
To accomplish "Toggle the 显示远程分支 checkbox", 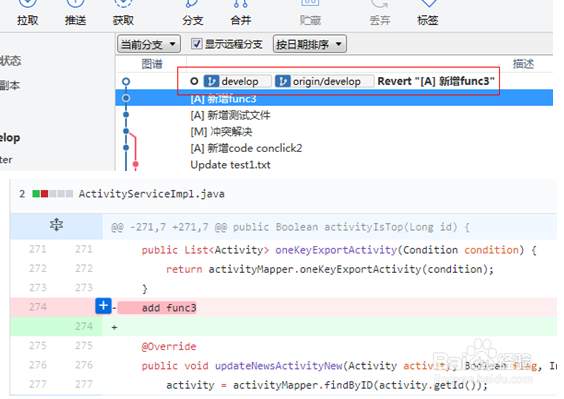I will (x=196, y=44).
